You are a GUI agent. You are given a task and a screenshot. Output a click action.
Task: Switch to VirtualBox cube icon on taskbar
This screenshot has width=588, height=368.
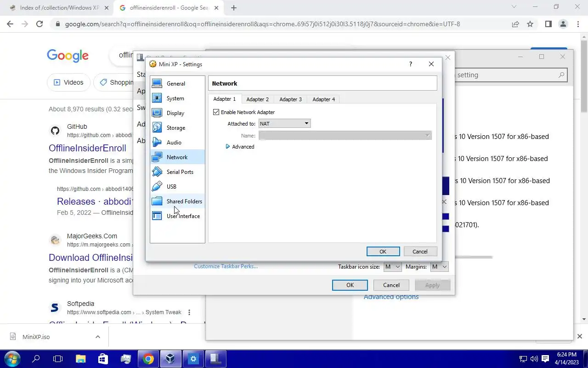(x=170, y=359)
